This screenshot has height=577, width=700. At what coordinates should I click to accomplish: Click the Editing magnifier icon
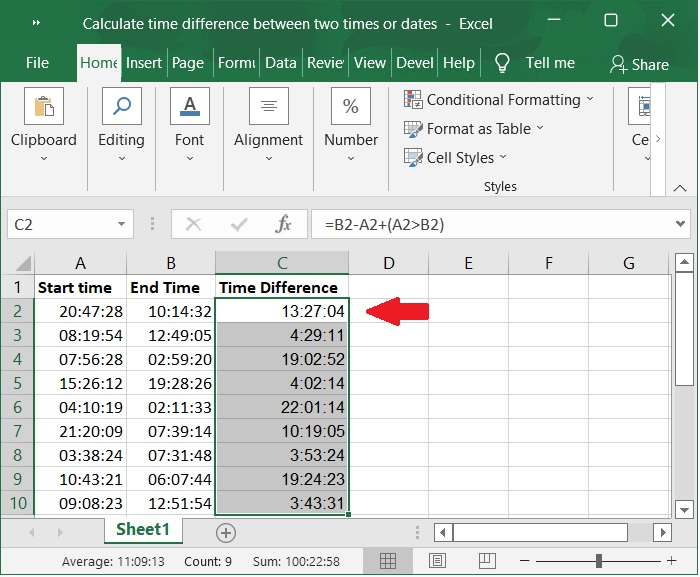pos(121,107)
